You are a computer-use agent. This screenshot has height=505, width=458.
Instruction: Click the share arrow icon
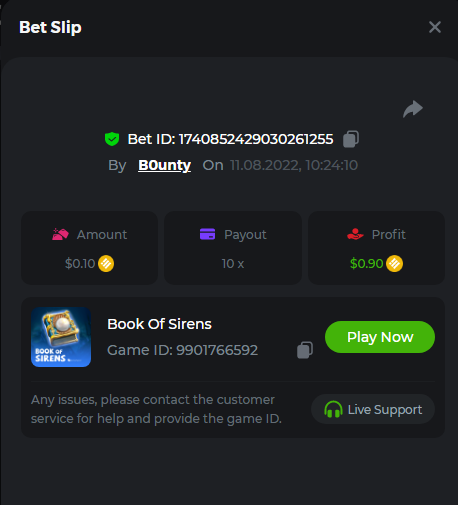pos(413,109)
